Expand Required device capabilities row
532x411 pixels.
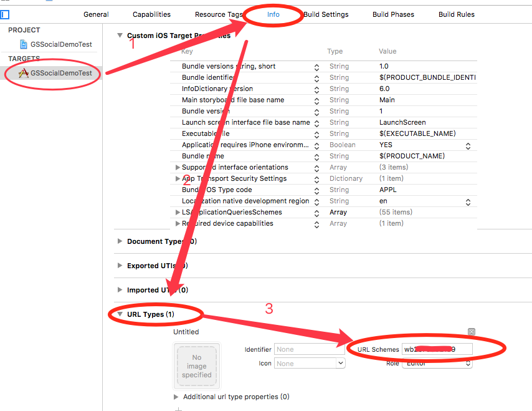pyautogui.click(x=178, y=223)
